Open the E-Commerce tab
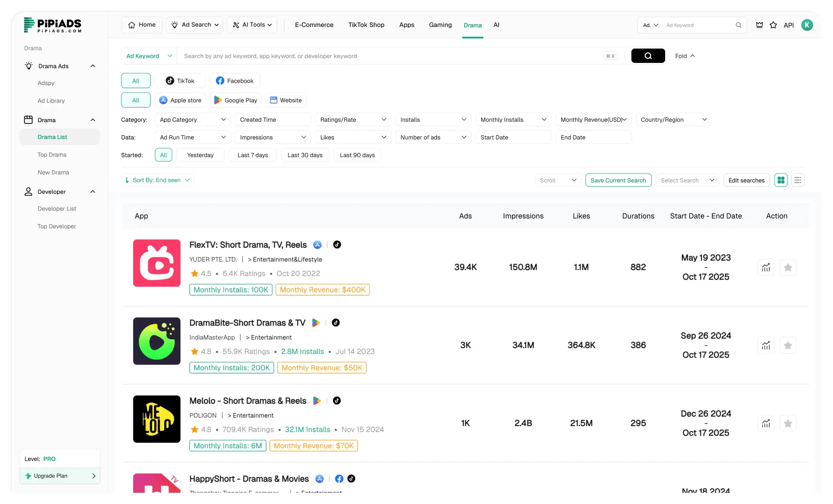This screenshot has width=833, height=504. click(x=314, y=25)
